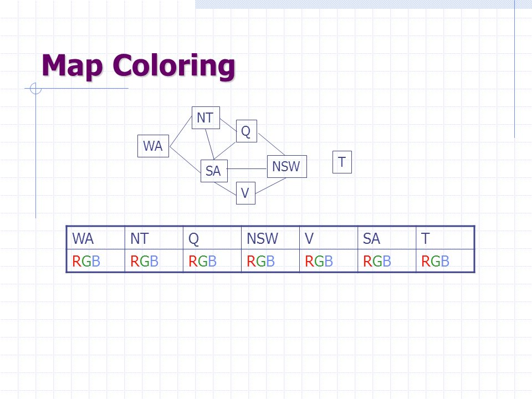Click the T header cell in table
Image resolution: width=532 pixels, height=399 pixels.
pos(445,238)
